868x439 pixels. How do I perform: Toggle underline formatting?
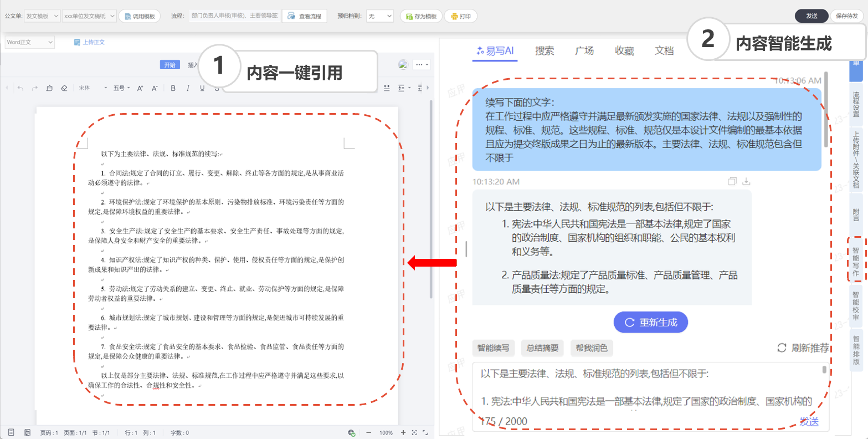click(x=202, y=88)
